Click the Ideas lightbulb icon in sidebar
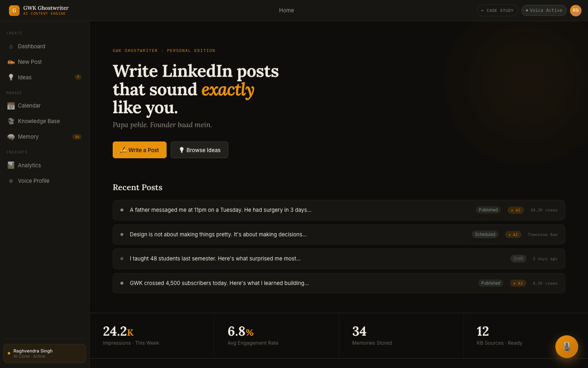This screenshot has width=588, height=368. point(11,77)
